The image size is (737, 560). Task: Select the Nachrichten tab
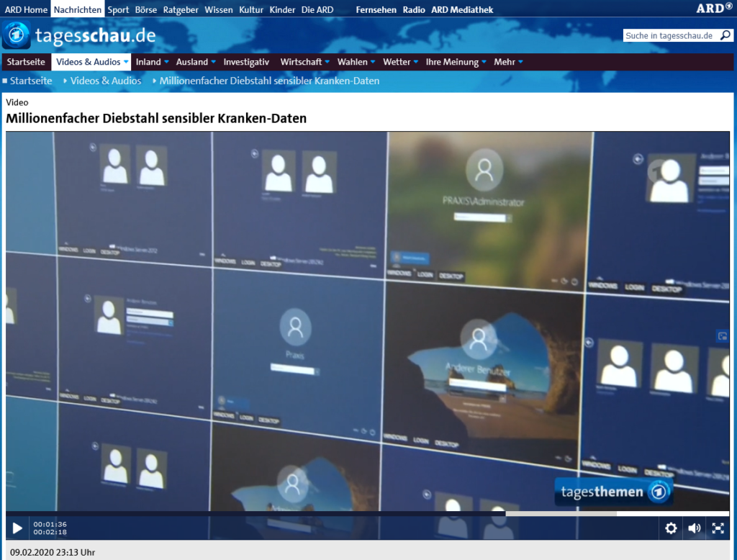78,9
